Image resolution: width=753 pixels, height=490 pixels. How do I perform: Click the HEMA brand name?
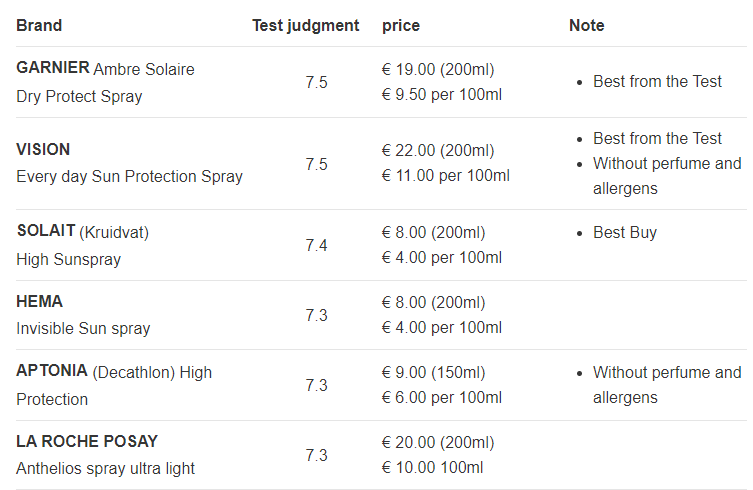(x=39, y=301)
